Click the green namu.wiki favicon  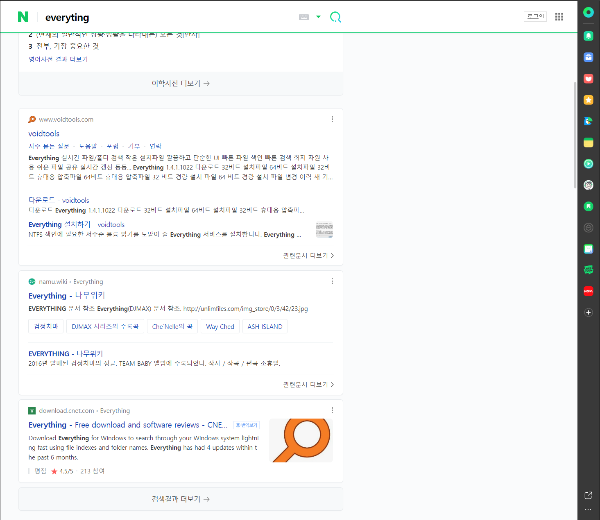tap(32, 282)
